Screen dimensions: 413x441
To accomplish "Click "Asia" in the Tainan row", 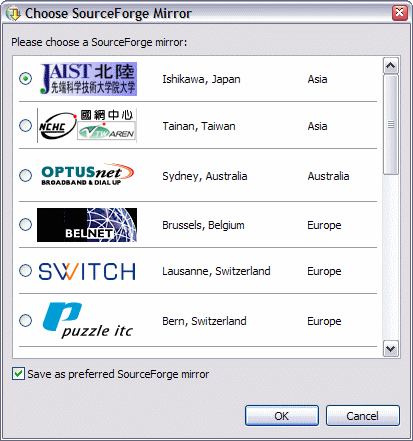I will [317, 126].
